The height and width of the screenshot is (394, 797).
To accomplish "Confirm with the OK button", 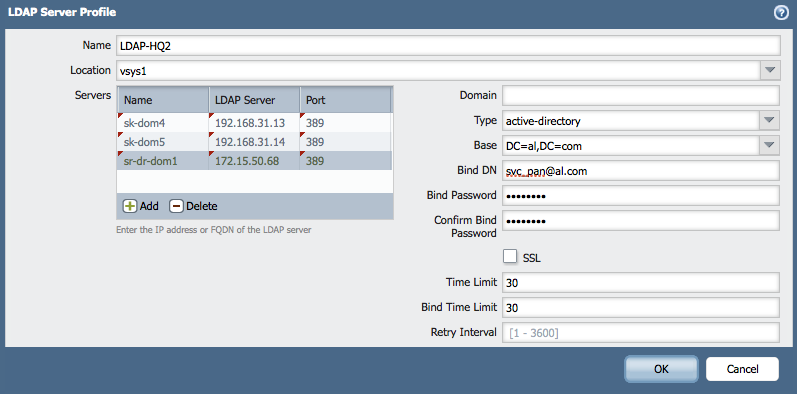I will pyautogui.click(x=661, y=369).
